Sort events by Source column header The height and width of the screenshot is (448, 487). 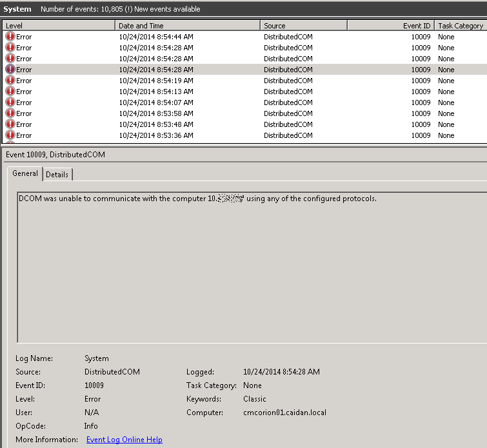[303, 25]
